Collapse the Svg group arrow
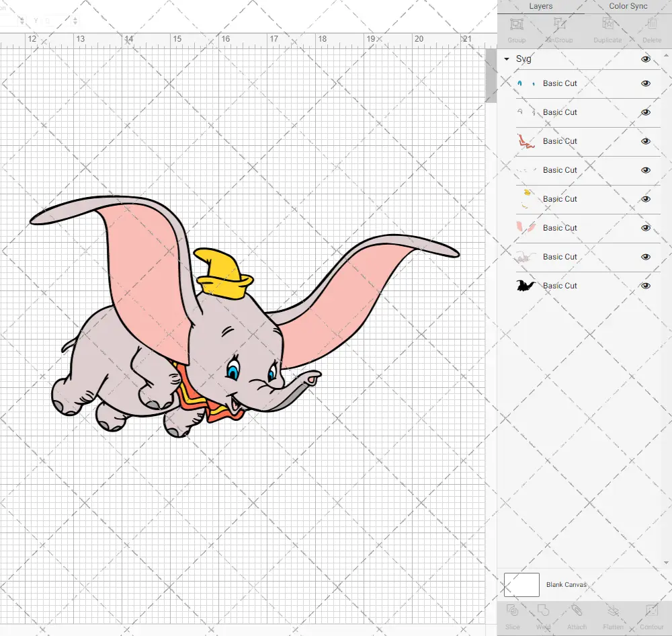 click(x=507, y=58)
